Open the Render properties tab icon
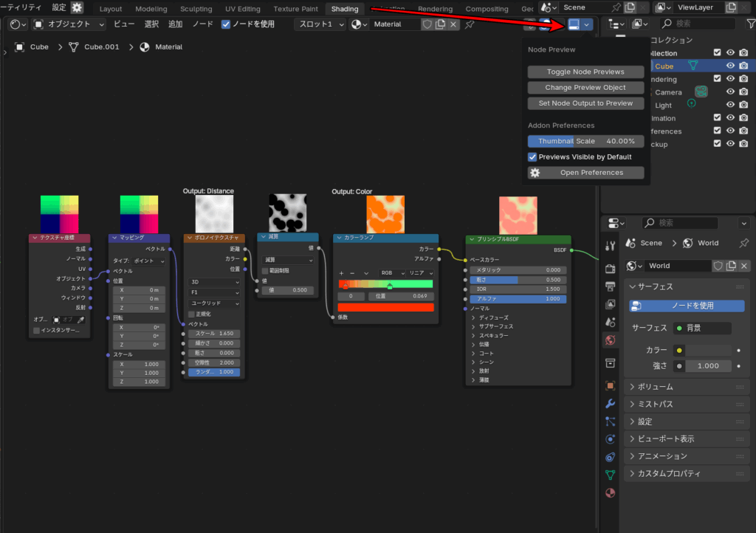The height and width of the screenshot is (533, 756). [611, 267]
